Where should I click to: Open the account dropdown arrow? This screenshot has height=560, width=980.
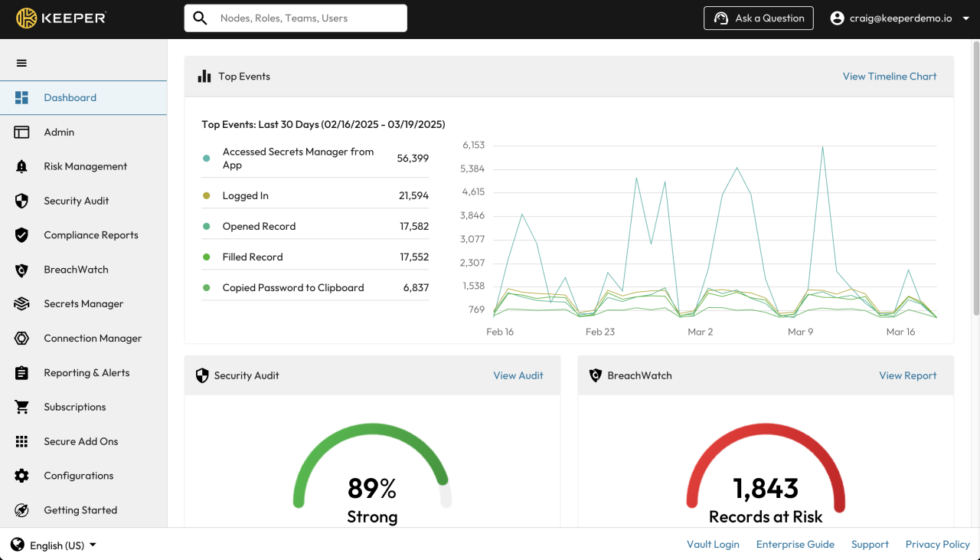[965, 18]
